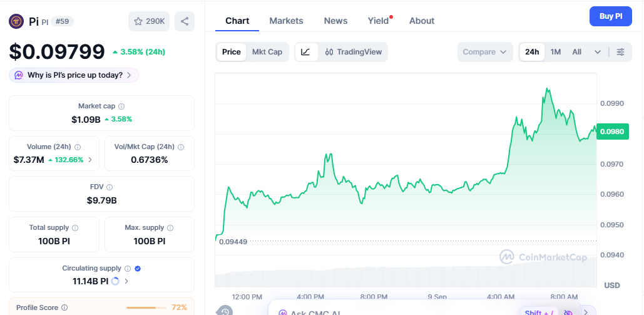Set chart range to 1M

[556, 52]
